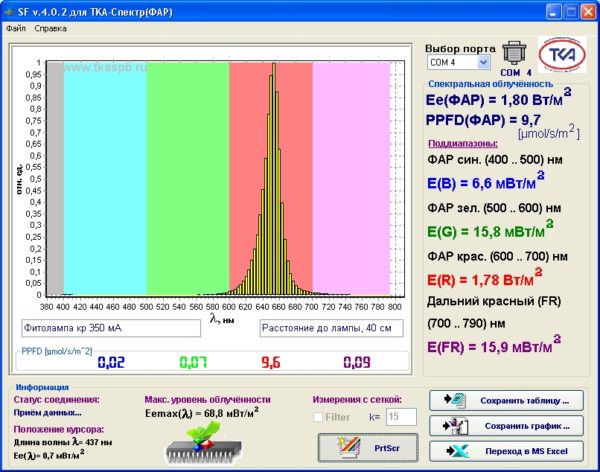600x472 pixels.
Task: Click the E(G) = 15,8 мВт/м² value
Action: tap(490, 230)
